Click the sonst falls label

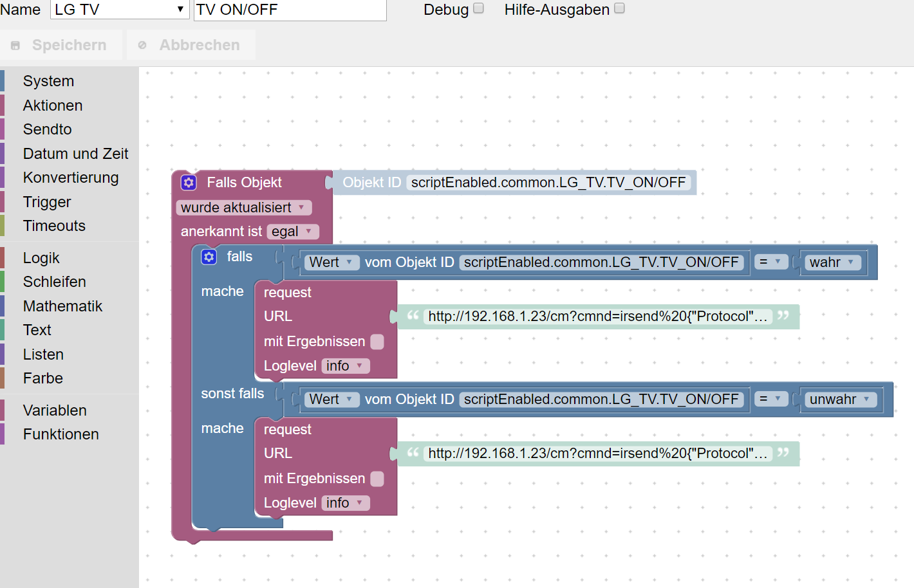(x=232, y=394)
